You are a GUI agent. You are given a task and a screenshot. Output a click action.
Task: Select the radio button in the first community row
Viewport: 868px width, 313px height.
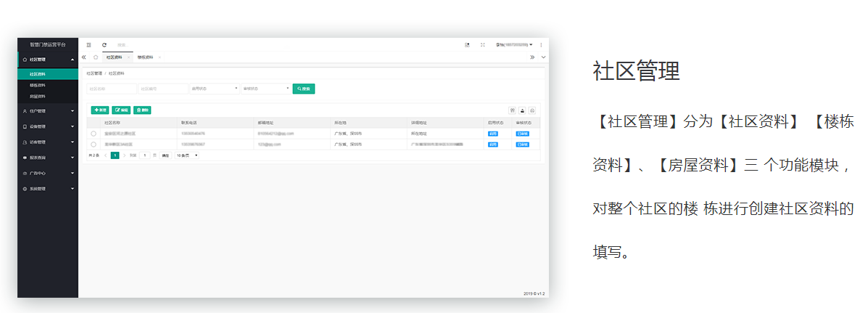tap(93, 134)
